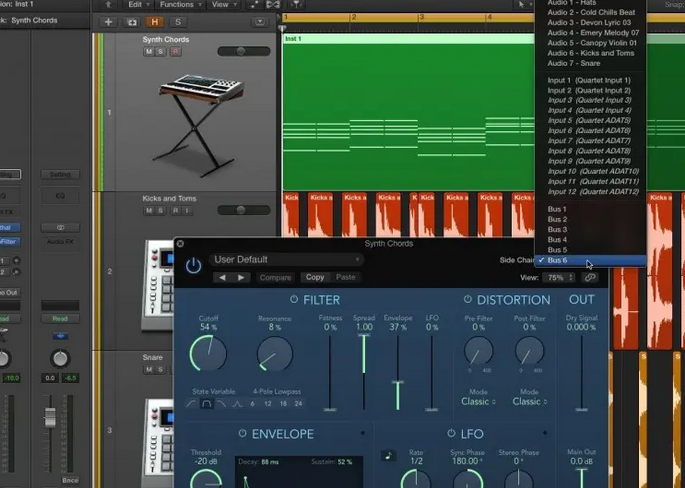Select next plugin preset arrow
Screen dimensions: 685x488
coord(241,277)
